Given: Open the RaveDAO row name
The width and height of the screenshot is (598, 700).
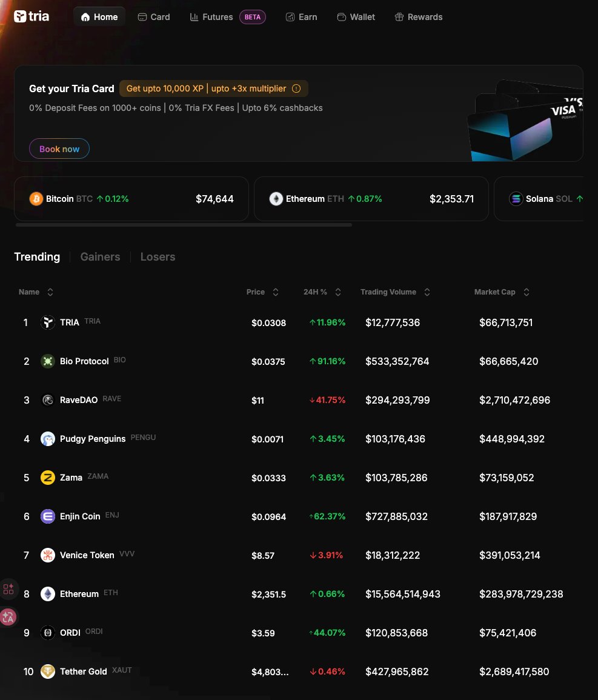Looking at the screenshot, I should 79,400.
